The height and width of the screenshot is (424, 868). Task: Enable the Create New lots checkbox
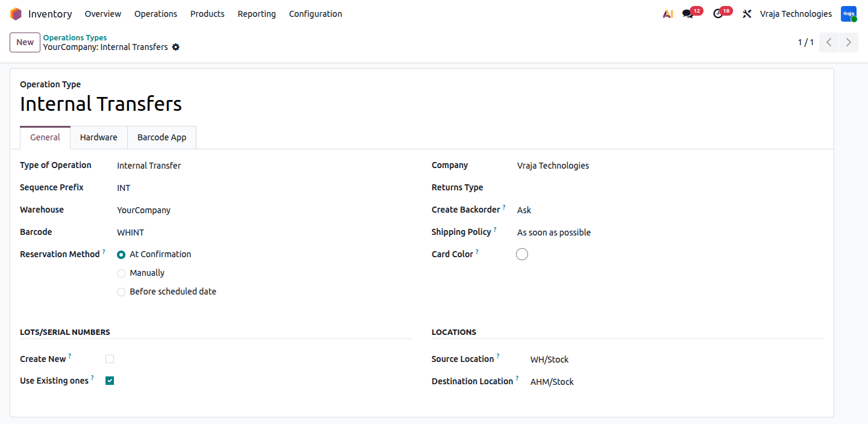(x=110, y=359)
